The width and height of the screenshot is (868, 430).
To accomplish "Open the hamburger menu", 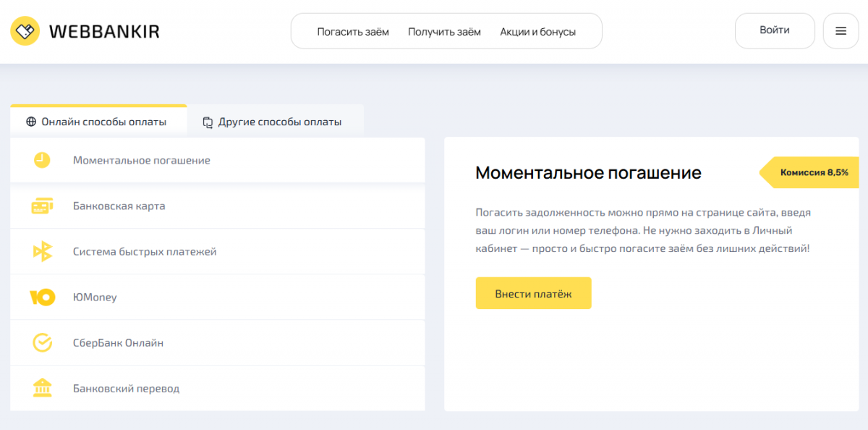I will tap(841, 31).
